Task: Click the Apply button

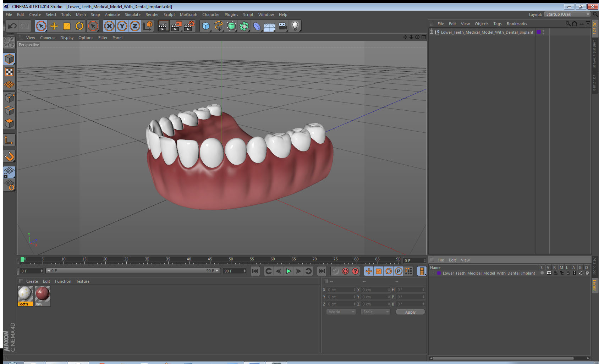Action: 410,312
